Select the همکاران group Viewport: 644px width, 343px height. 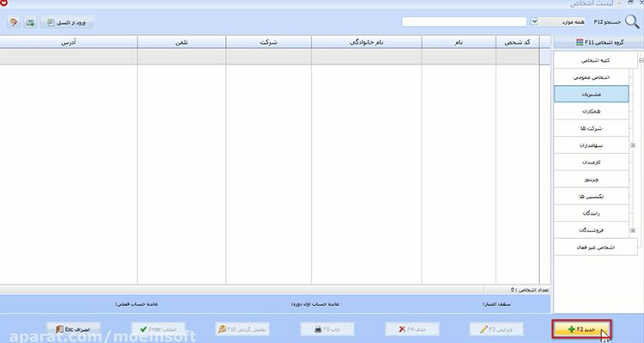coord(592,112)
